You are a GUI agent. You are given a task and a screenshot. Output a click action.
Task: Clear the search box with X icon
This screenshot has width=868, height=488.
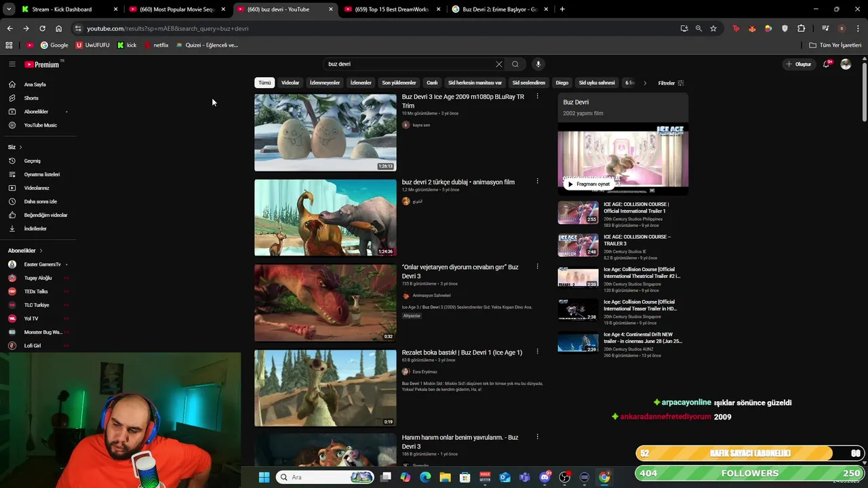tap(499, 64)
